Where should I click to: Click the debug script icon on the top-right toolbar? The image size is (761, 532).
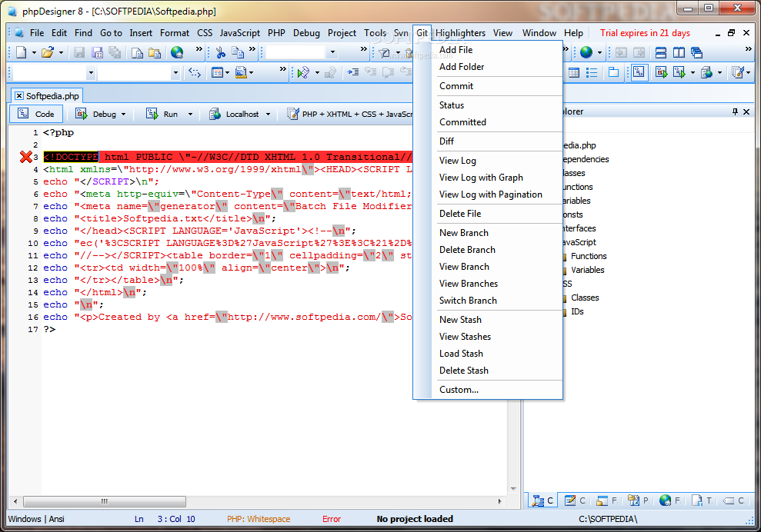pyautogui.click(x=661, y=73)
